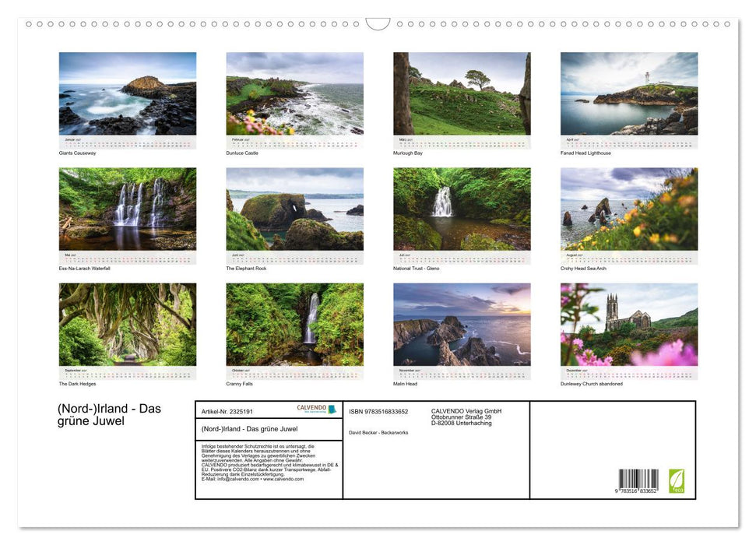Click 'Artikel-Nr. 2325191' text
Image resolution: width=756 pixels, height=545 pixels.
(227, 411)
